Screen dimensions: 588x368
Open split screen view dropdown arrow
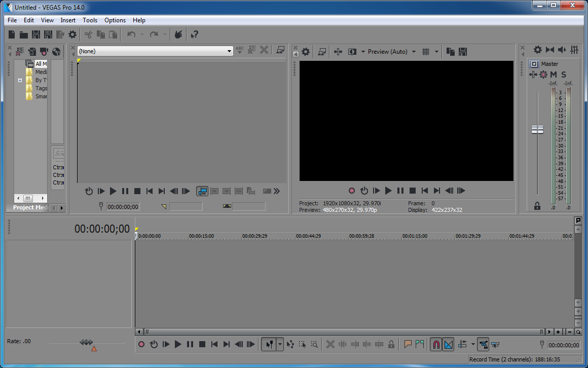[363, 52]
